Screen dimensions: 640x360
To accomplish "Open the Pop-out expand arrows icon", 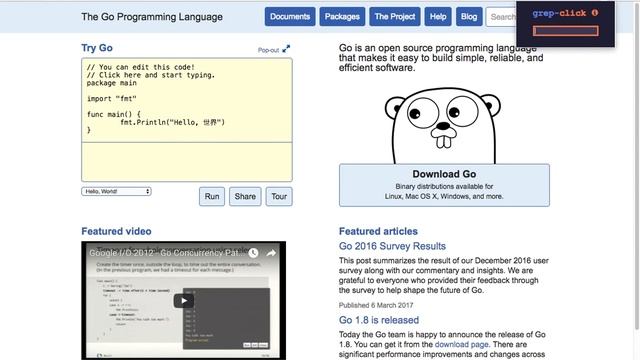I will click(x=286, y=49).
